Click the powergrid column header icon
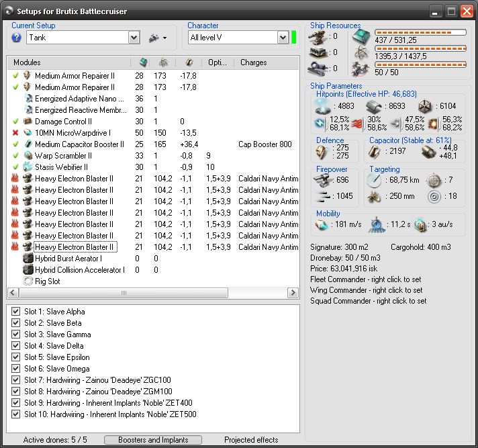 click(163, 62)
